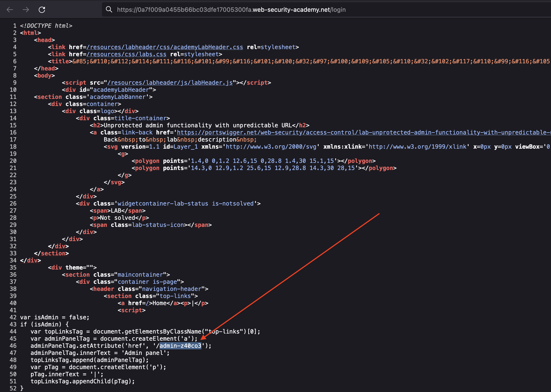Click line number 1
This screenshot has width=551, height=392.
15,26
